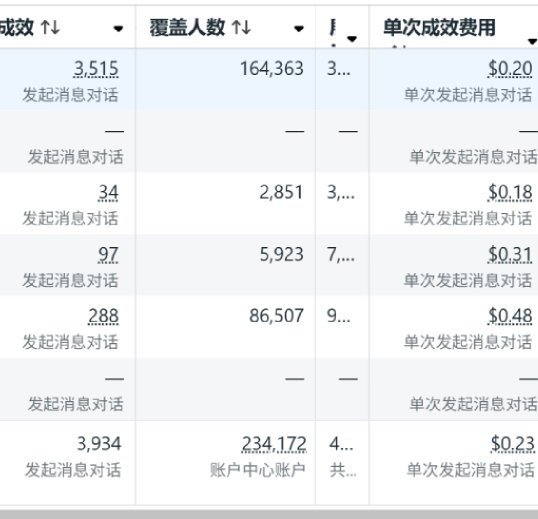Click the underlined $0.31 cost value
The height and width of the screenshot is (519, 538).
coord(510,255)
